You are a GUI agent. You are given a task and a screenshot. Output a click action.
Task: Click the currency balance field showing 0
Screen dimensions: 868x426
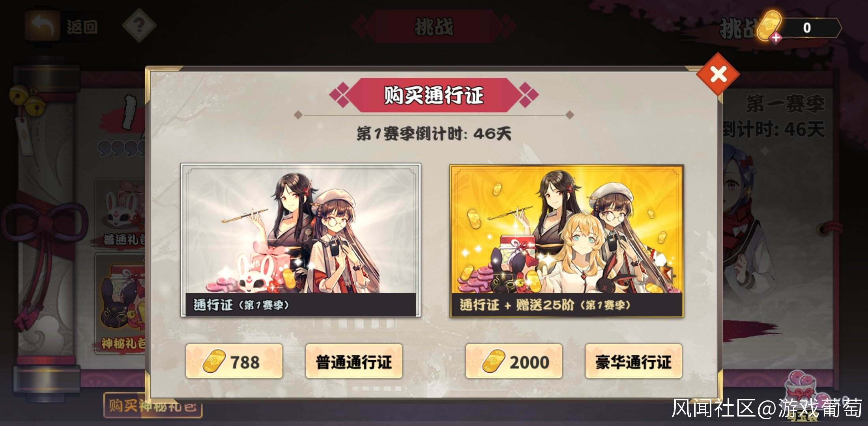point(810,28)
